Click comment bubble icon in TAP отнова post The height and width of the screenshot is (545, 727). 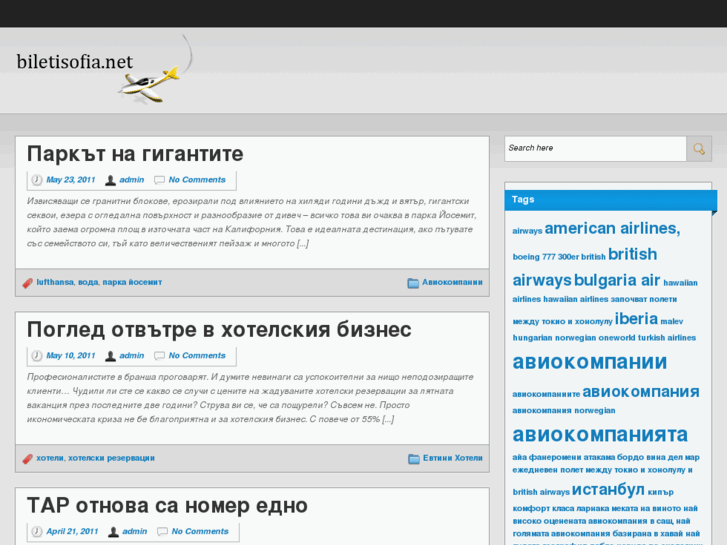click(162, 532)
